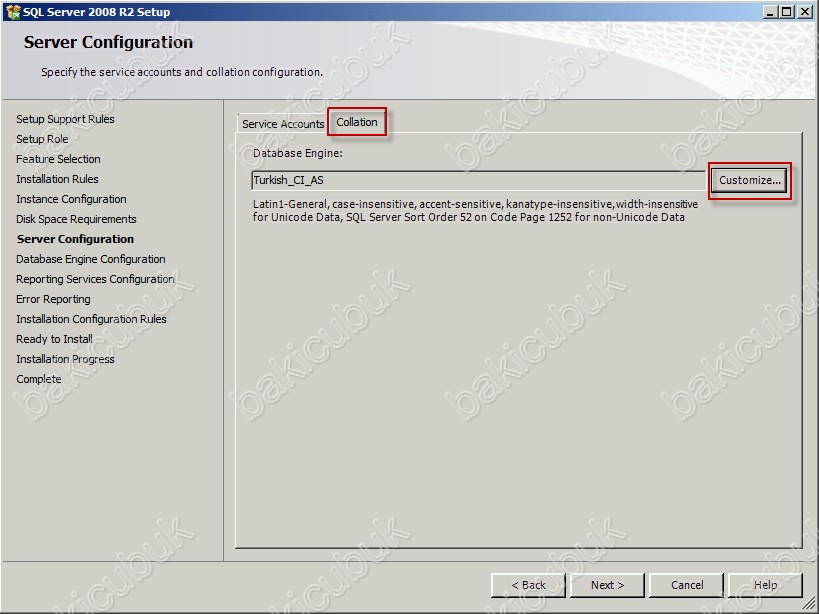Select the Installation Progress step
The image size is (819, 614).
pyautogui.click(x=65, y=359)
